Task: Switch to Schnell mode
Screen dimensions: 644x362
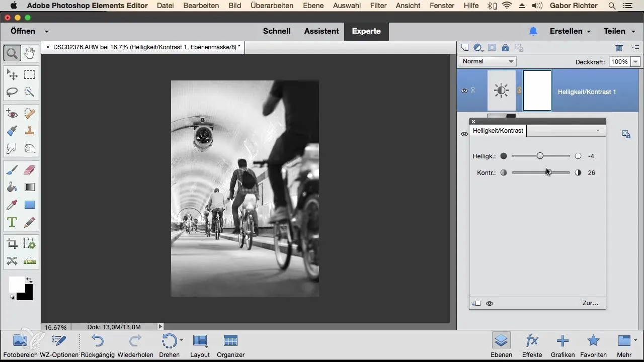Action: 277,31
